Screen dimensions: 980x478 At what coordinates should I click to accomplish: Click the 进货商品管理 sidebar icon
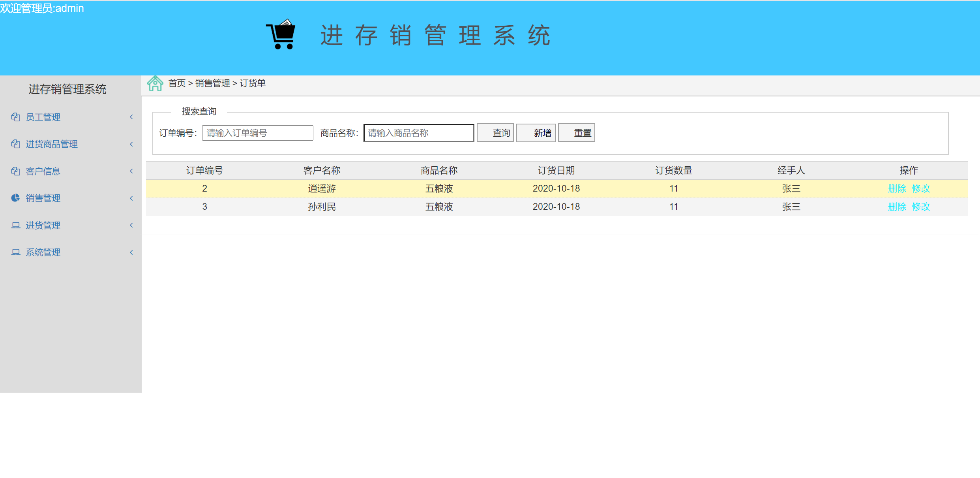(15, 144)
